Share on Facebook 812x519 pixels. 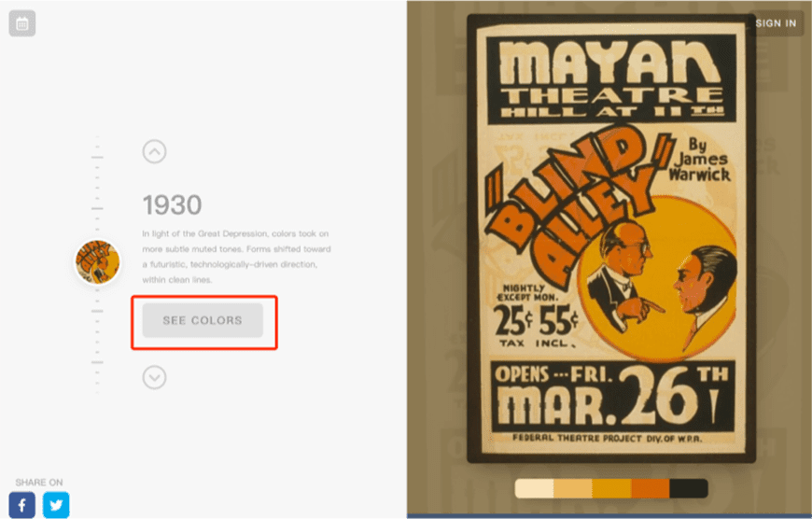[x=22, y=505]
